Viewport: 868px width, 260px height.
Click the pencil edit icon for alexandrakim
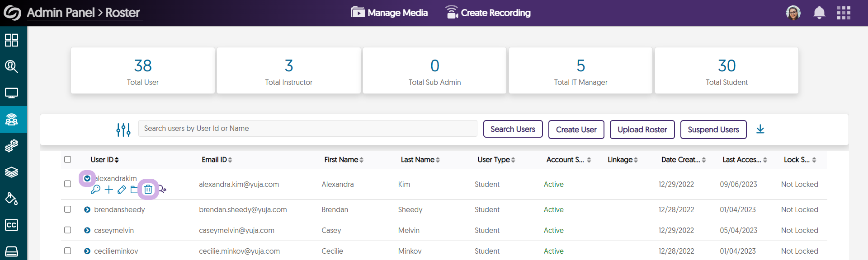point(122,190)
